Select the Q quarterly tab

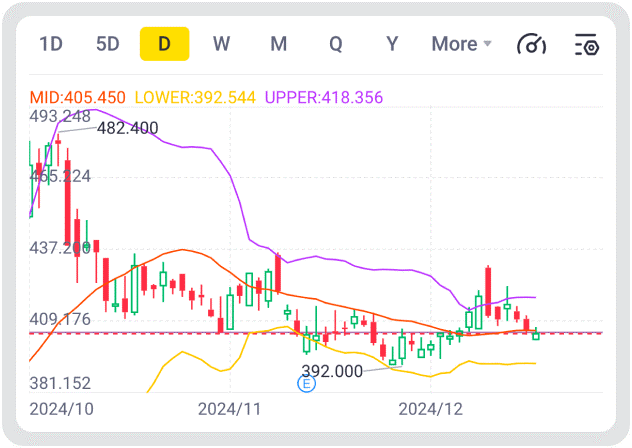[336, 44]
